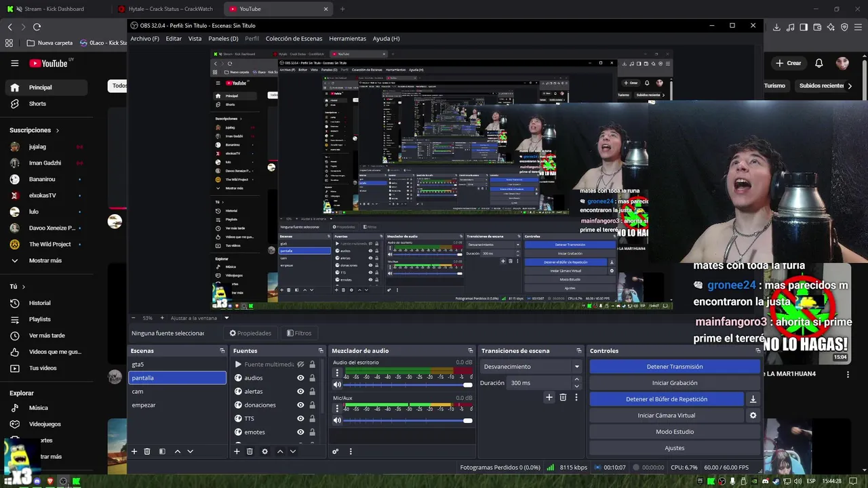Remove transition with trash icon
The image size is (868, 488).
point(563,397)
